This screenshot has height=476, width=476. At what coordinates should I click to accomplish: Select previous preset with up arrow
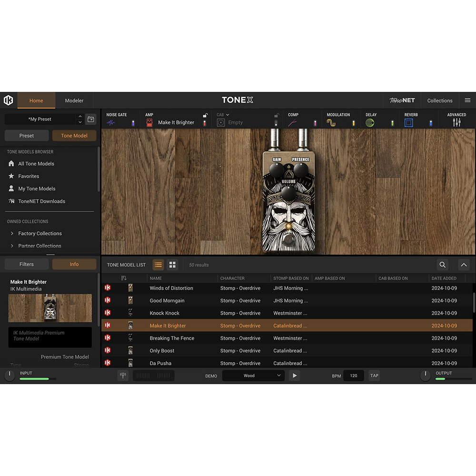[80, 116]
